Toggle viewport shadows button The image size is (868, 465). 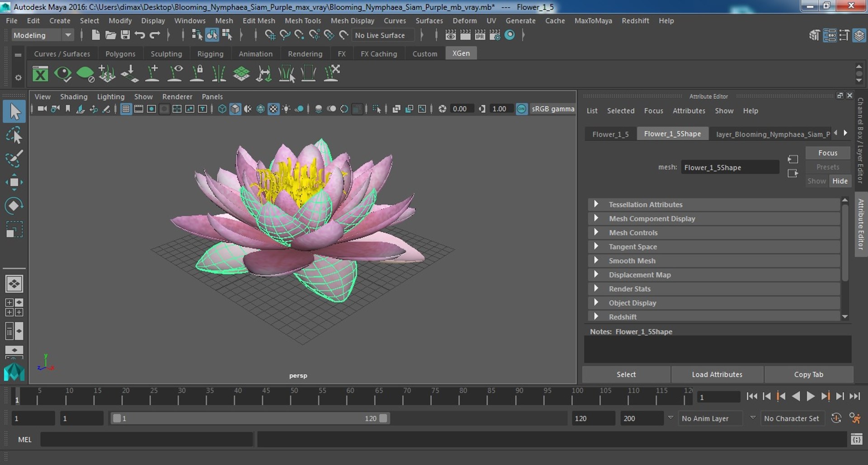299,109
